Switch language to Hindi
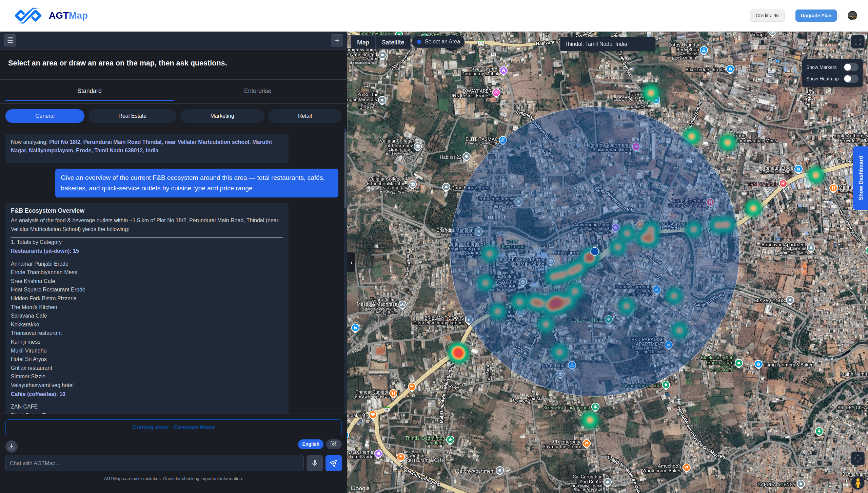 coord(334,444)
